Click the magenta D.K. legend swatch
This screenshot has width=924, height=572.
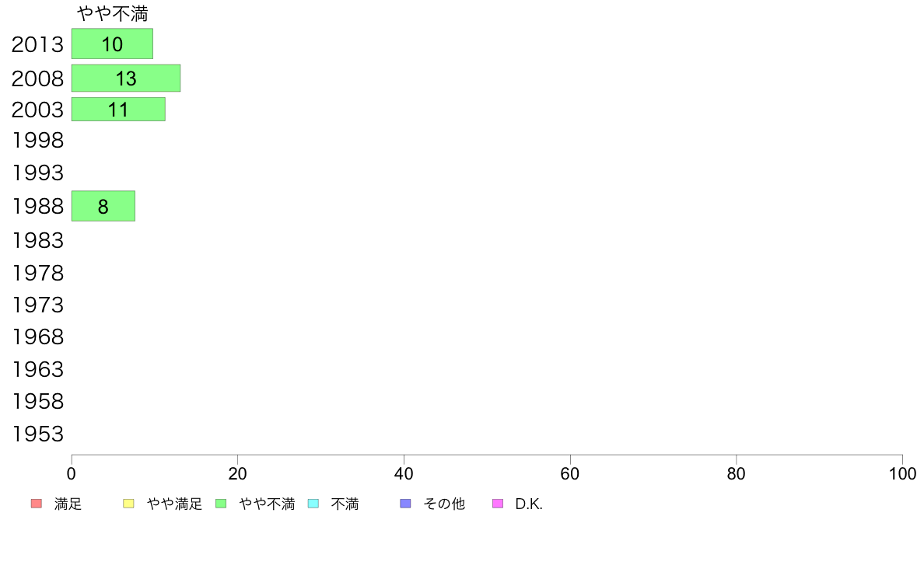pos(498,504)
